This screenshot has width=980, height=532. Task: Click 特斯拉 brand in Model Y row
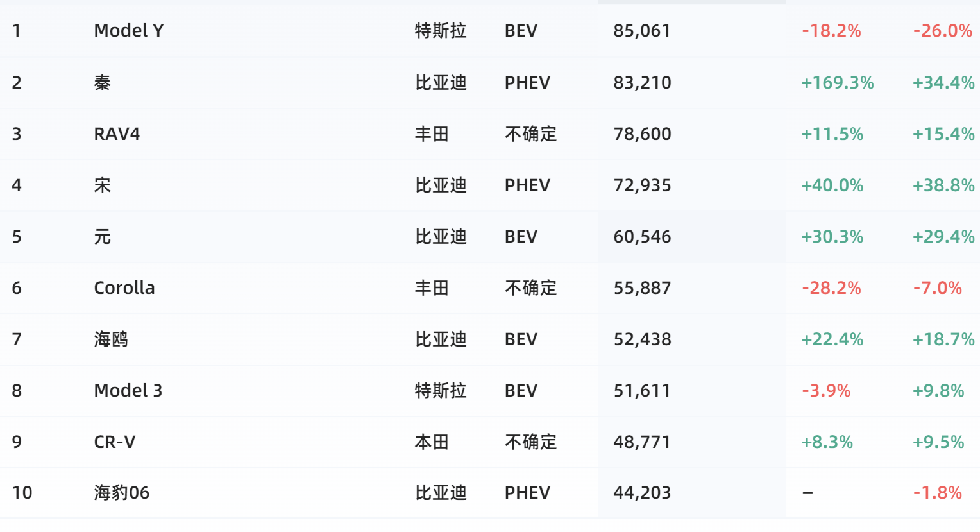point(441,31)
